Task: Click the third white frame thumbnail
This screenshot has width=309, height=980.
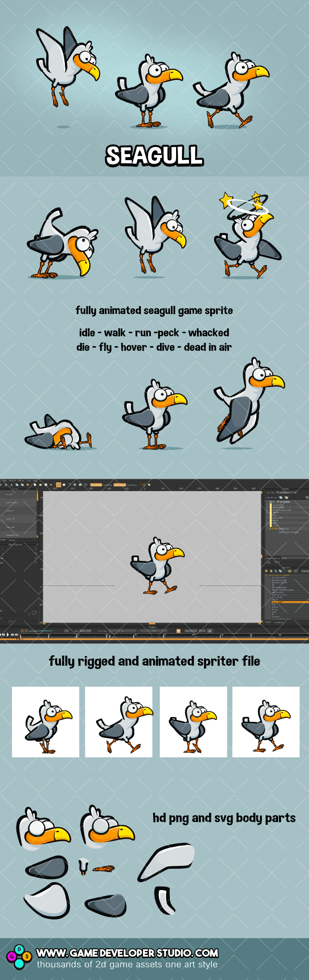Action: (193, 722)
